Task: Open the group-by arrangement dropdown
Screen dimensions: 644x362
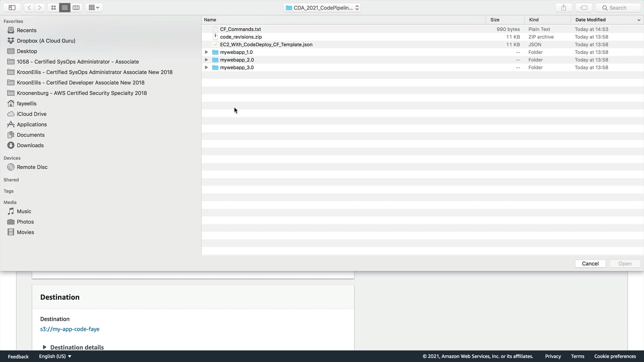Action: (94, 8)
